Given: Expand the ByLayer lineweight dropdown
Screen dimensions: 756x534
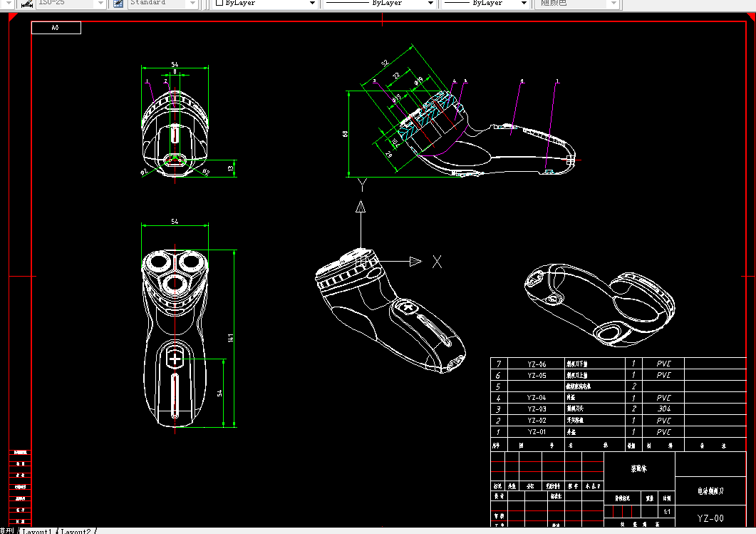Looking at the screenshot, I should tap(524, 4).
